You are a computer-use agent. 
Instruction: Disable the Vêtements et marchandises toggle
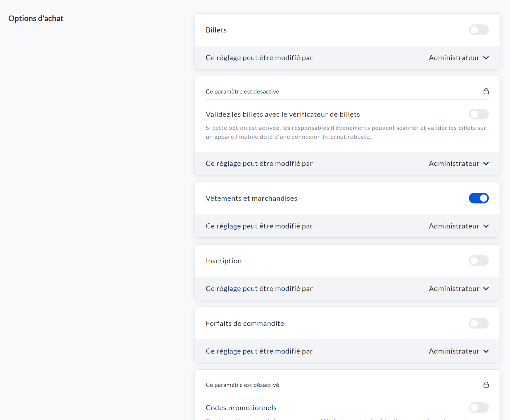[478, 198]
